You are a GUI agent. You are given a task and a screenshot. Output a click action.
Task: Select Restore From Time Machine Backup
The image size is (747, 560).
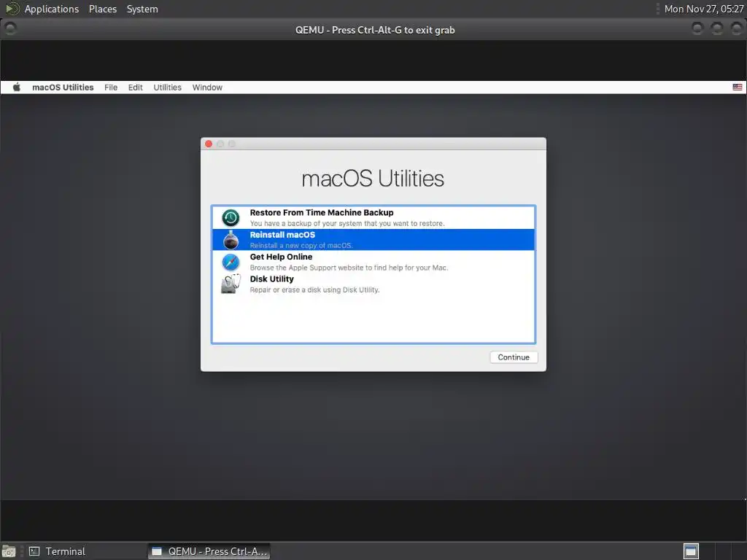[373, 217]
